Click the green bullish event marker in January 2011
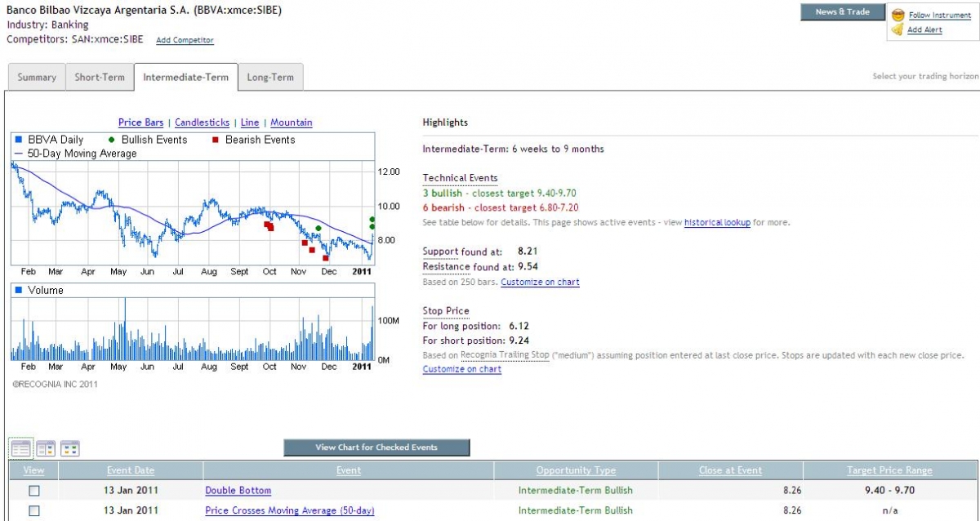Image resolution: width=980 pixels, height=521 pixels. point(372,220)
